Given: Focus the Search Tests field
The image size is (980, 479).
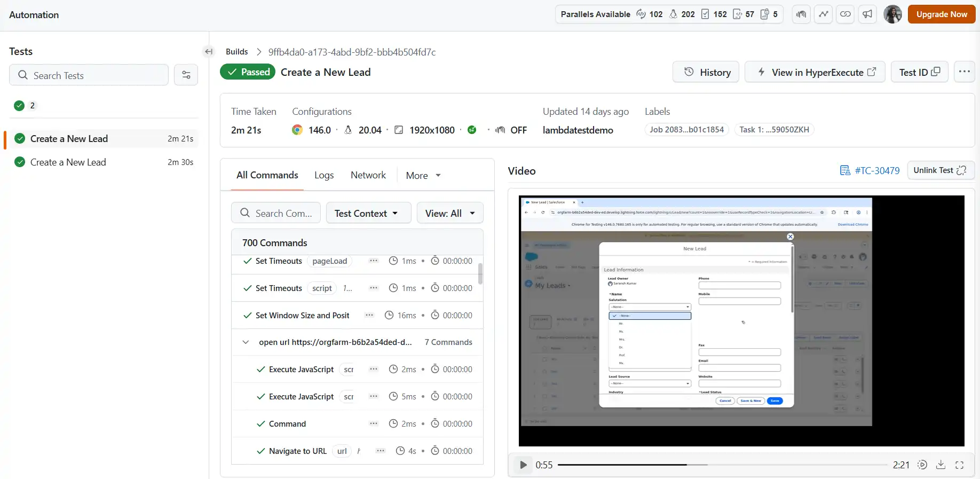Looking at the screenshot, I should coord(89,75).
